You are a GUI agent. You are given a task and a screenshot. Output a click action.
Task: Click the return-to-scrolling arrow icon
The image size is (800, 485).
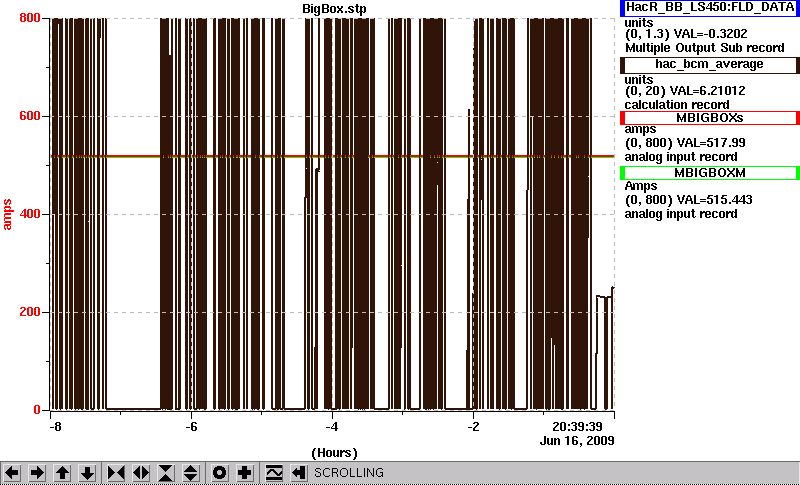tap(298, 473)
